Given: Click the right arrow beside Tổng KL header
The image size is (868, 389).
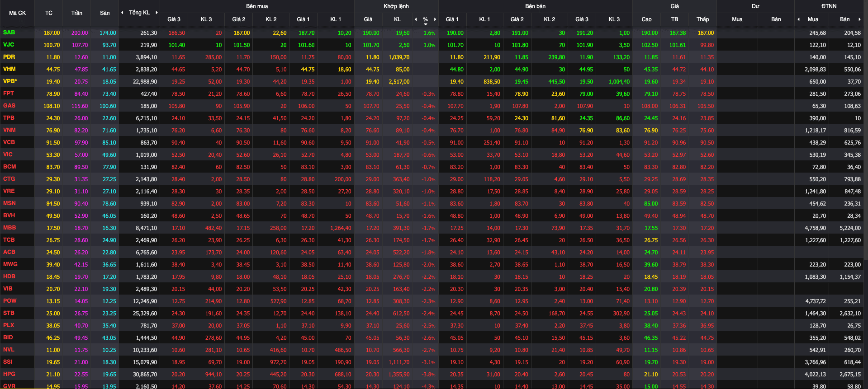Looking at the screenshot, I should pyautogui.click(x=157, y=13).
